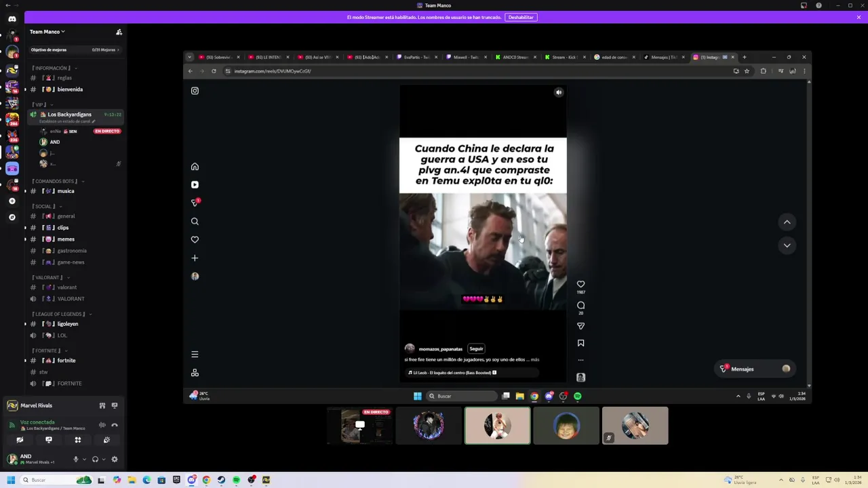Click Instagram search icon in the streamed browser
The height and width of the screenshot is (488, 868).
pyautogui.click(x=195, y=222)
